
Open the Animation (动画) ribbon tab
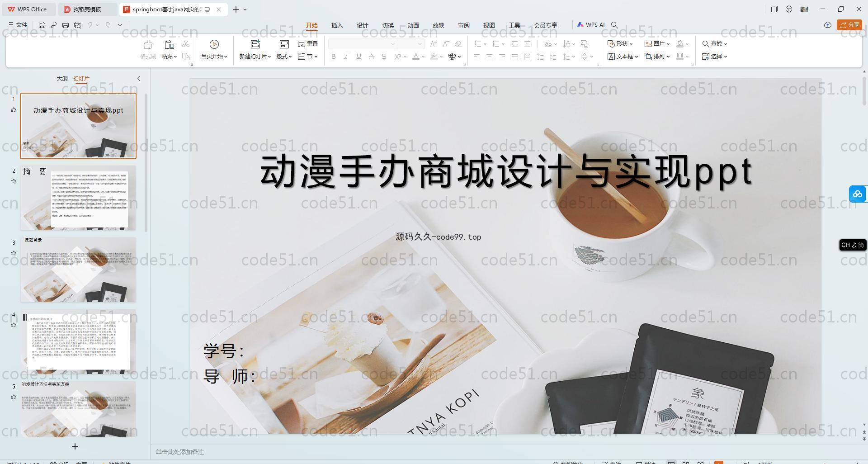[413, 25]
